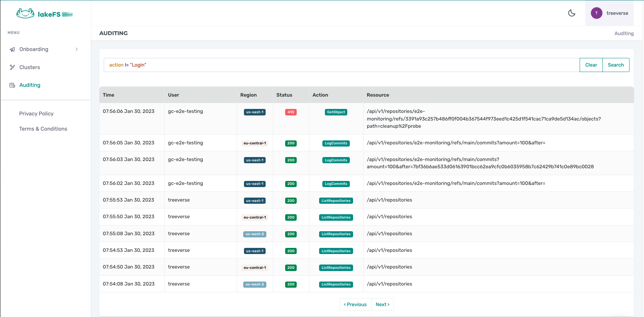The image size is (644, 317).
Task: Click the ListRepositories badge in 07:55:53 row
Action: [336, 200]
